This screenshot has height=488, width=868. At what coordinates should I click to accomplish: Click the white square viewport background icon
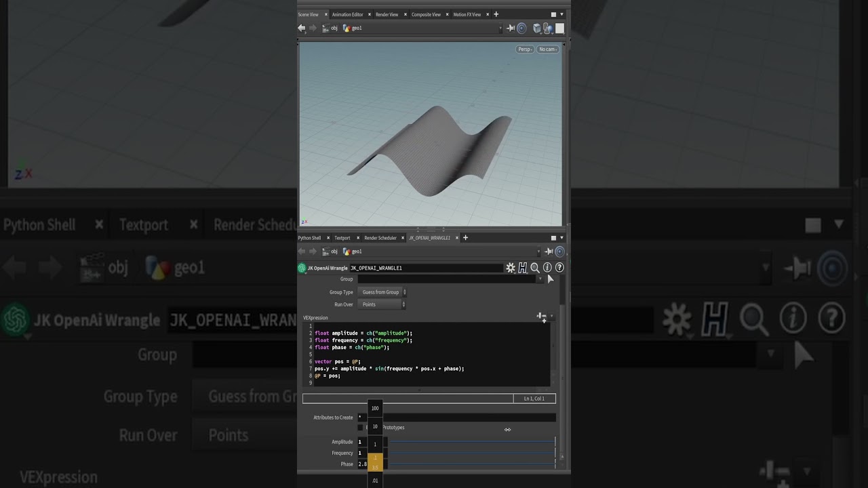560,28
